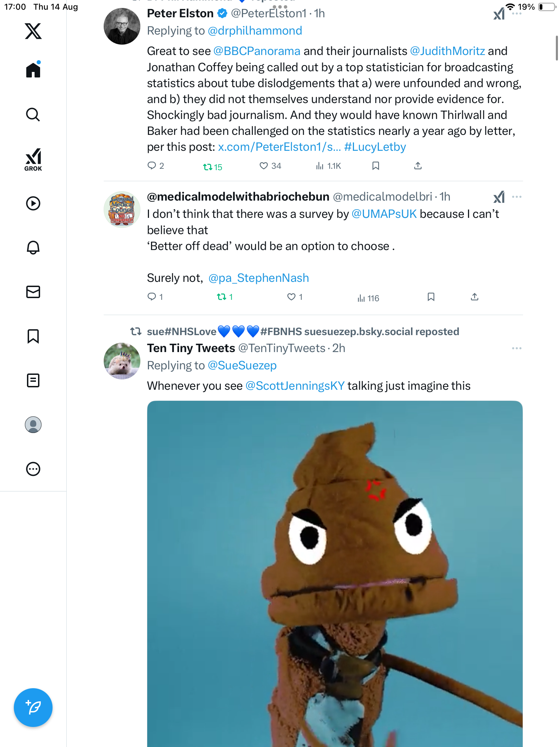Open Lists icon in sidebar
This screenshot has width=560, height=747.
[33, 380]
